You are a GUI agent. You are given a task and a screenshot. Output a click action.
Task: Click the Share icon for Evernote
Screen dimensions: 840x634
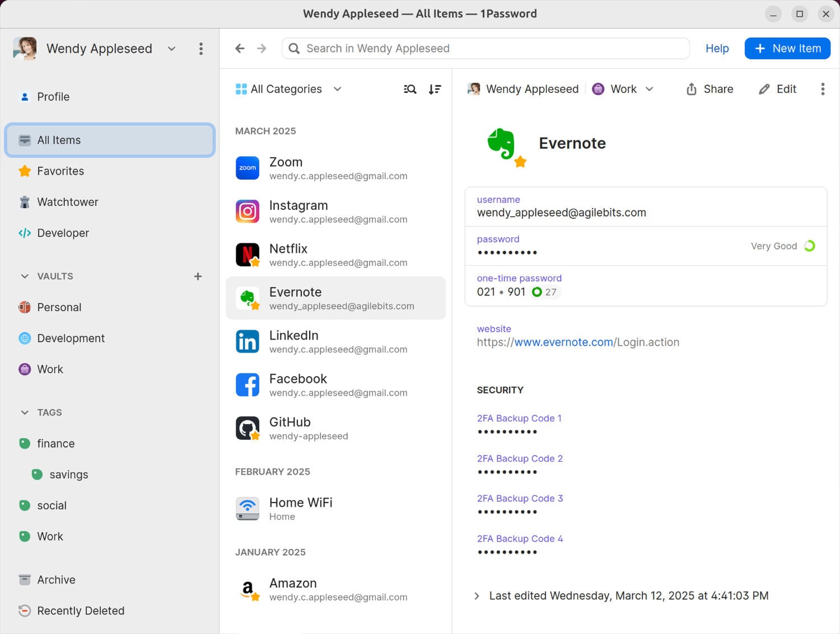tap(690, 89)
